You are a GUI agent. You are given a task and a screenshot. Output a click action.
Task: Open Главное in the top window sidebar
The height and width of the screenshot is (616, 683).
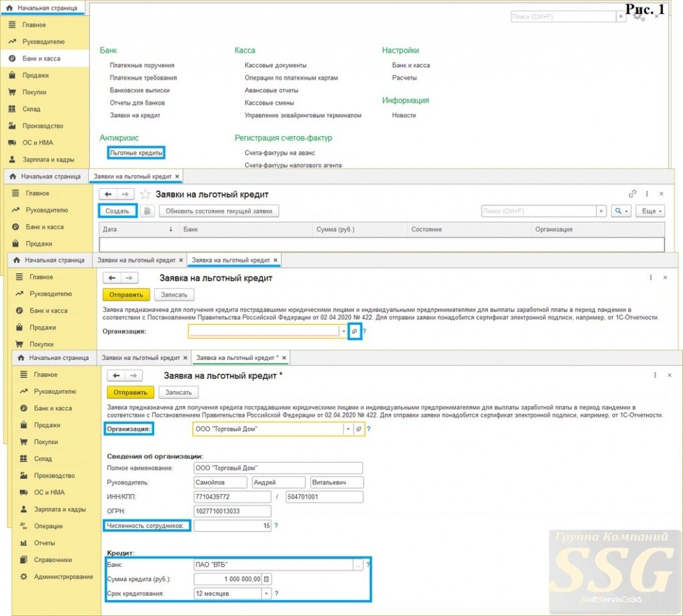coord(34,25)
